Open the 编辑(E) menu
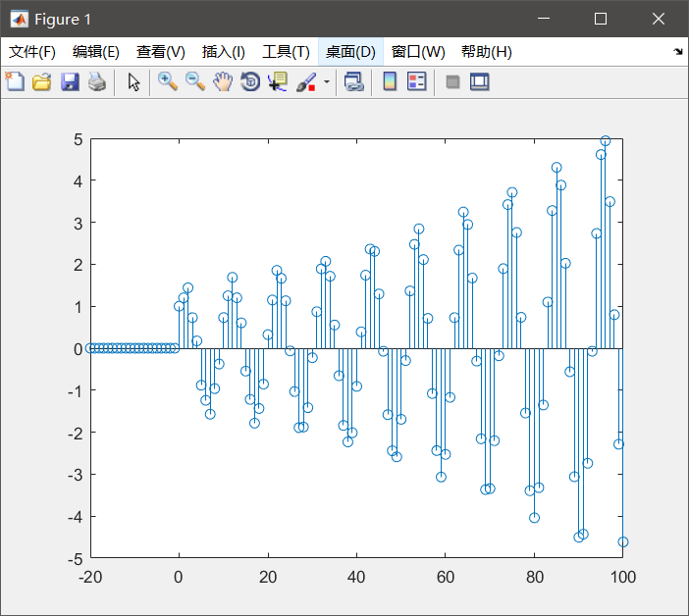This screenshot has width=689, height=616. click(96, 52)
